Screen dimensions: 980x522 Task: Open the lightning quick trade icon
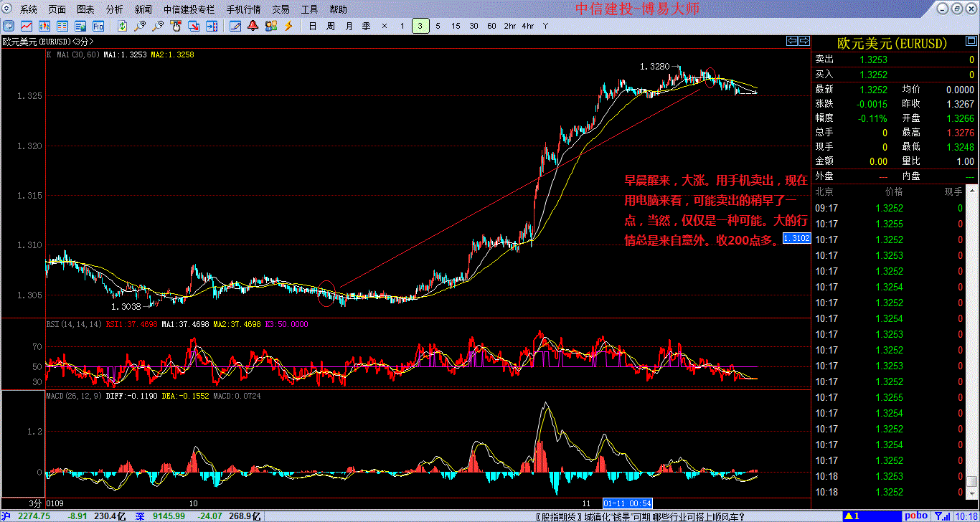click(x=289, y=26)
